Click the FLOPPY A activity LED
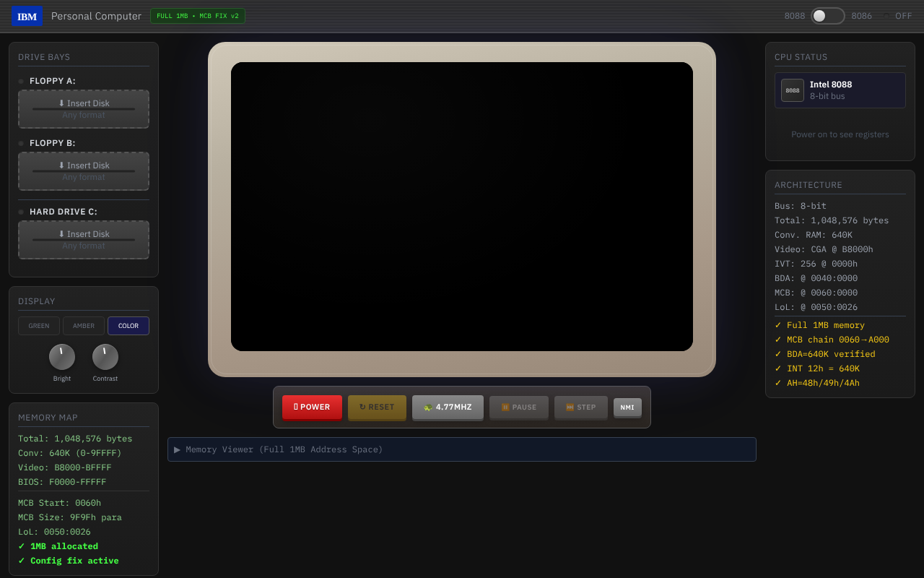 19,81
